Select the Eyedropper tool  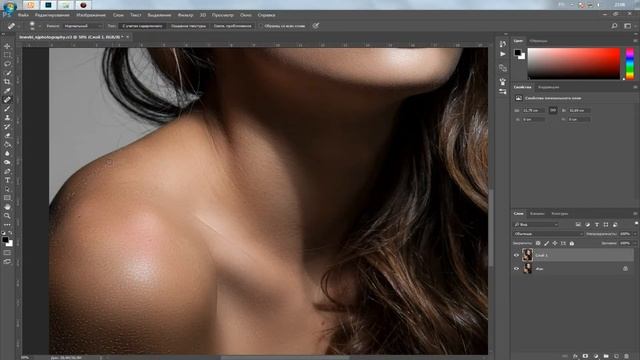(7, 91)
